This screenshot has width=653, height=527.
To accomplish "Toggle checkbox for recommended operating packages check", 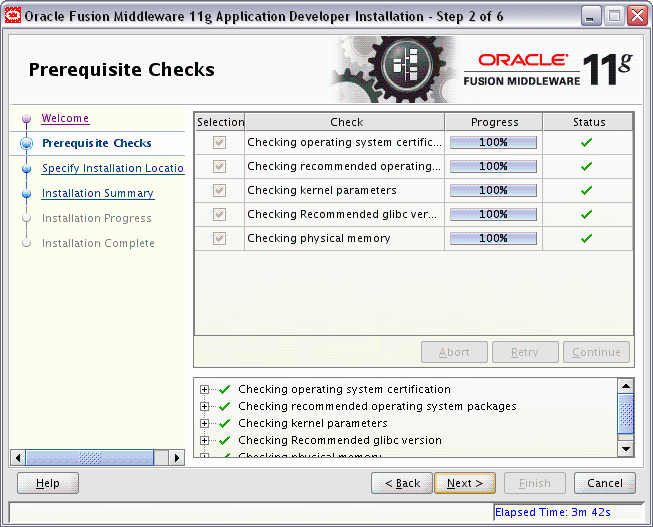I will (219, 167).
